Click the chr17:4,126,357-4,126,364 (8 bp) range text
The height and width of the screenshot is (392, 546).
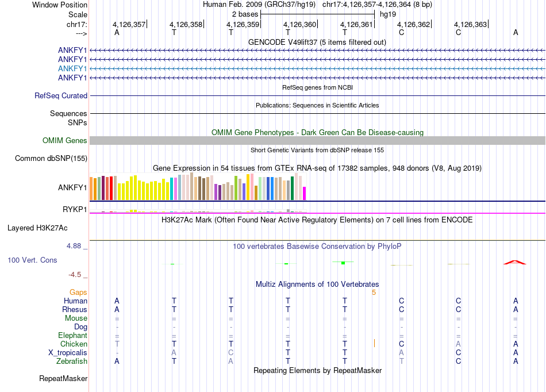click(x=377, y=5)
